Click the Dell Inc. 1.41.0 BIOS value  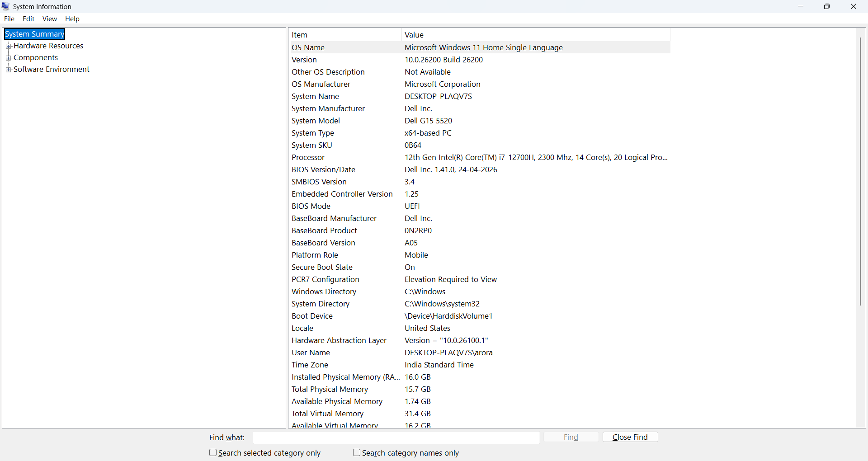point(451,169)
